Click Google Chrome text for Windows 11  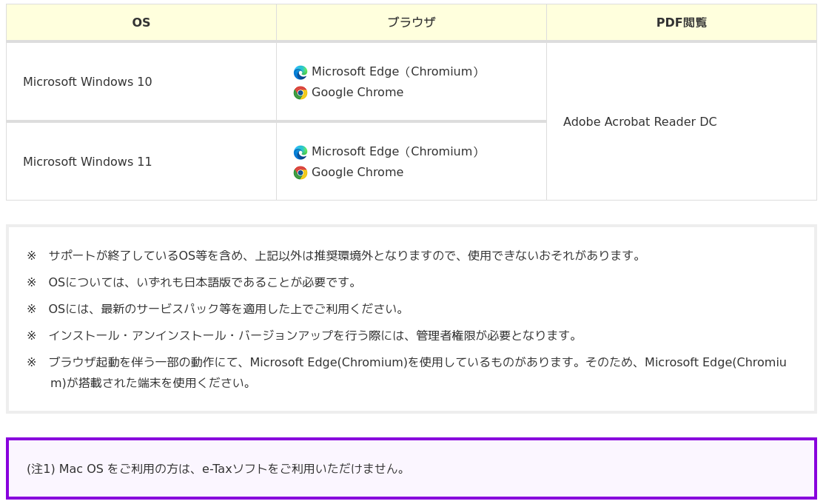coord(357,172)
